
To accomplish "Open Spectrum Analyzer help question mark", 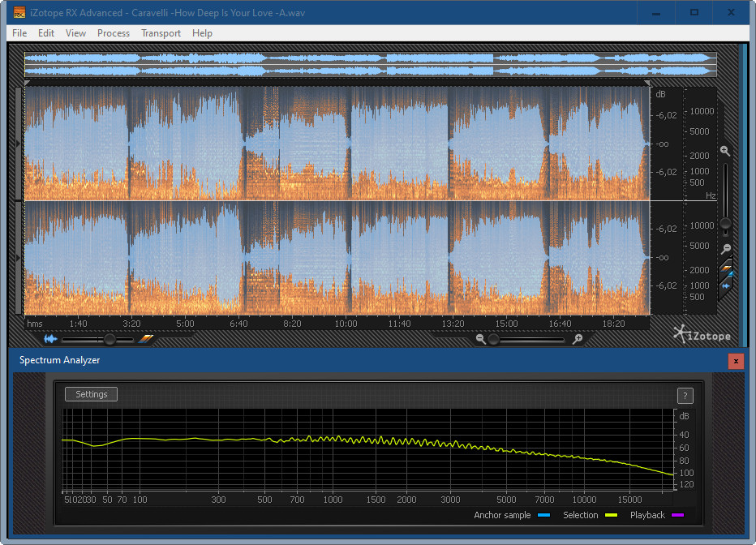I will pos(685,396).
